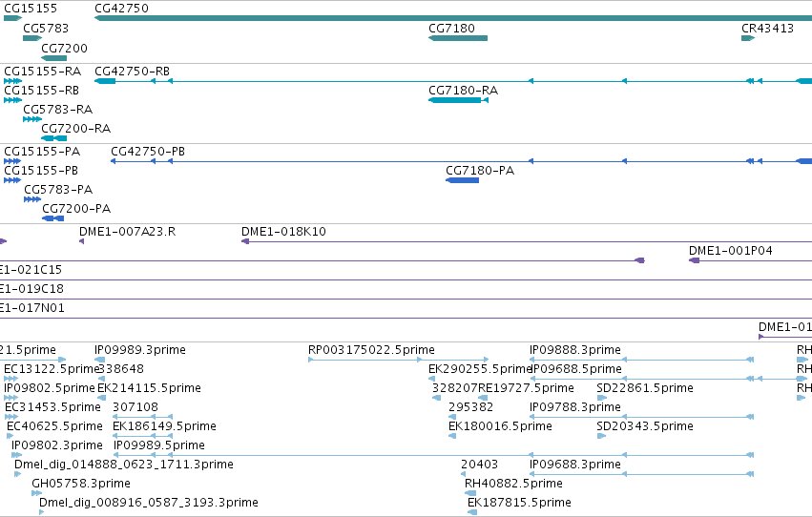Screen dimensions: 812x517
Task: Select the SD20343.5prime EST label
Action: point(645,426)
